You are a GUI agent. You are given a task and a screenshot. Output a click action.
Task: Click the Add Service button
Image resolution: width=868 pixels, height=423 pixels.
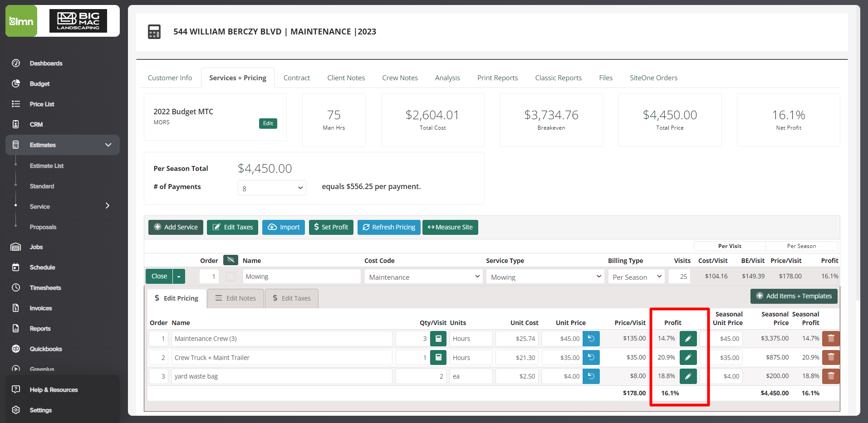(176, 227)
